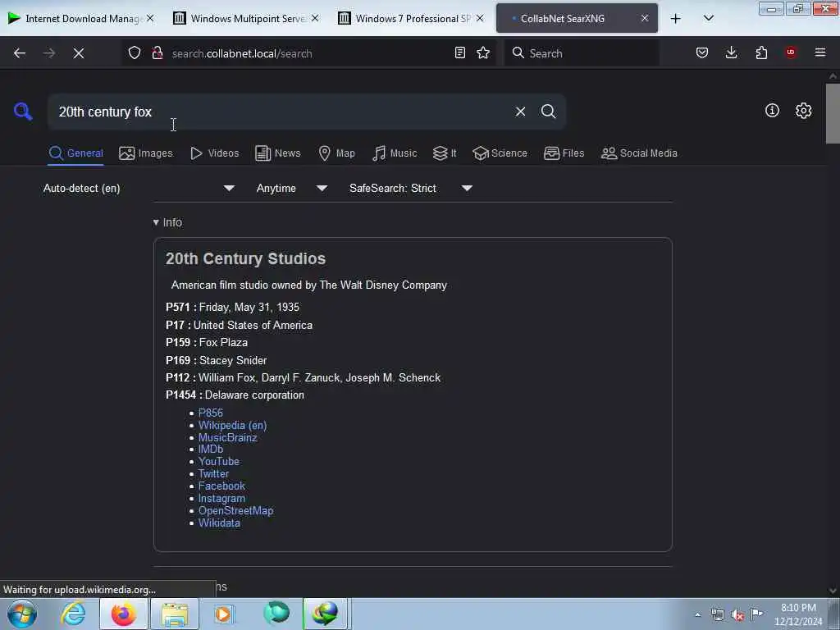This screenshot has width=840, height=630.
Task: Click the tracking protection shield icon
Action: [x=135, y=52]
